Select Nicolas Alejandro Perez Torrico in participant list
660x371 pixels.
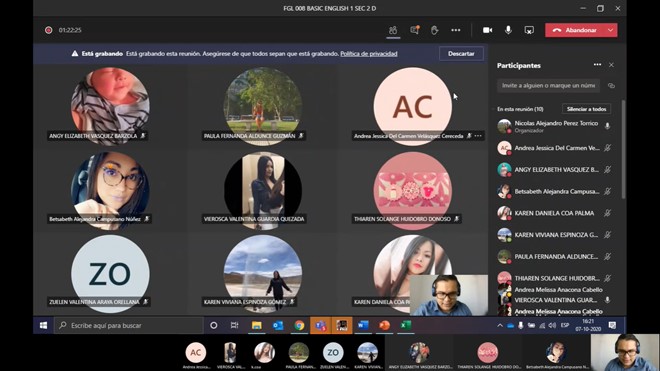554,126
